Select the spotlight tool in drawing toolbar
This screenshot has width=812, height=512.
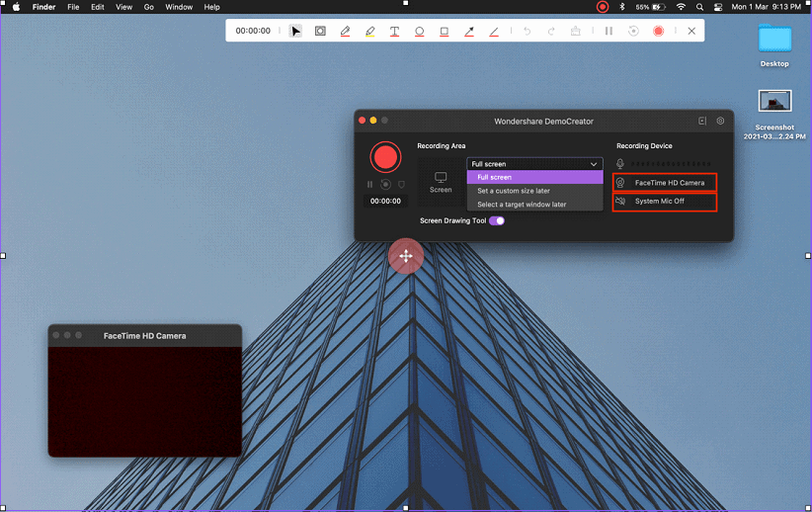321,31
